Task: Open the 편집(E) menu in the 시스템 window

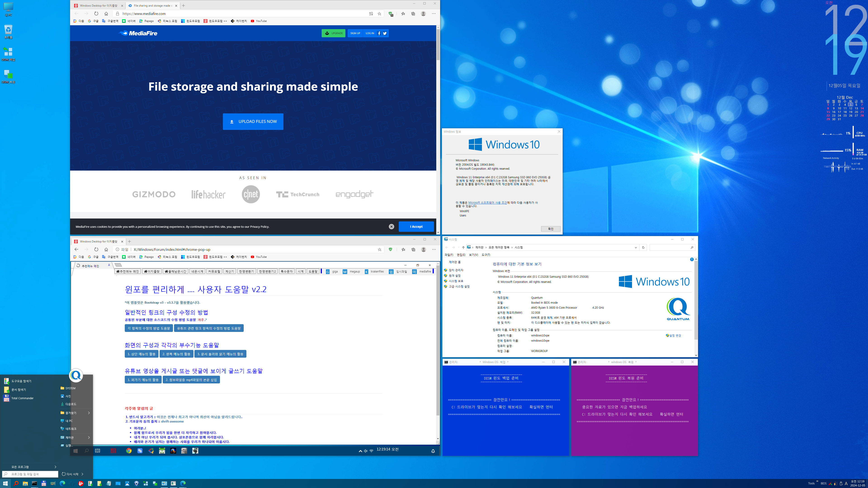Action: 461,255
